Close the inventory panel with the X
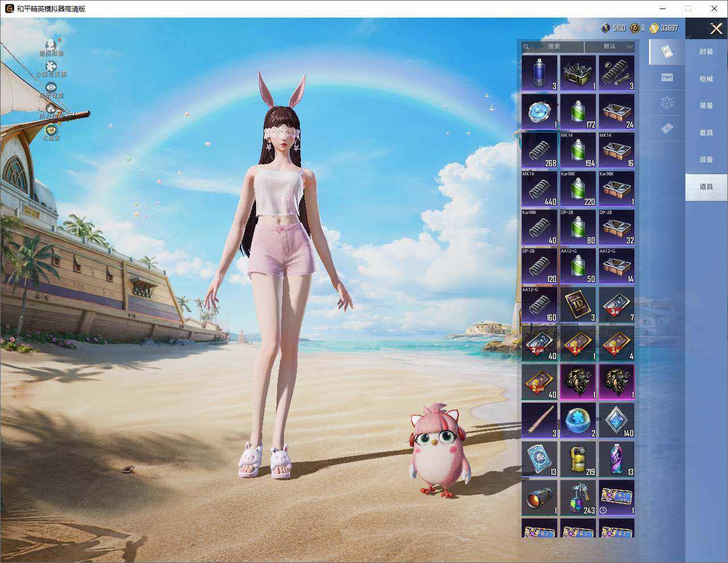Screen dimensions: 728x563 [717, 28]
